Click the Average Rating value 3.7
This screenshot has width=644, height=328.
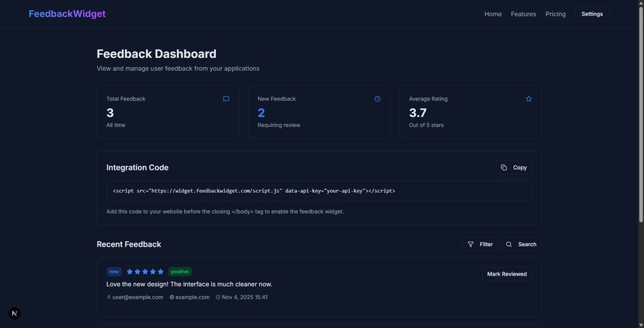pos(418,113)
